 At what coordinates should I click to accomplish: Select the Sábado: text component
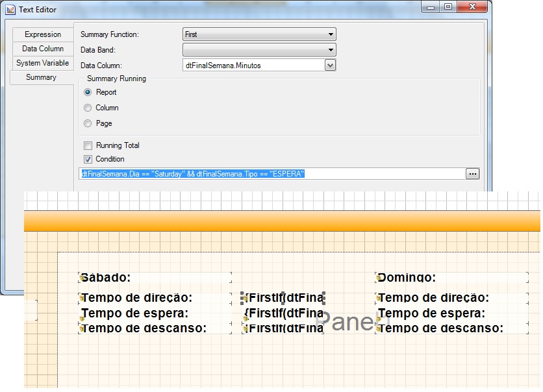tap(155, 278)
